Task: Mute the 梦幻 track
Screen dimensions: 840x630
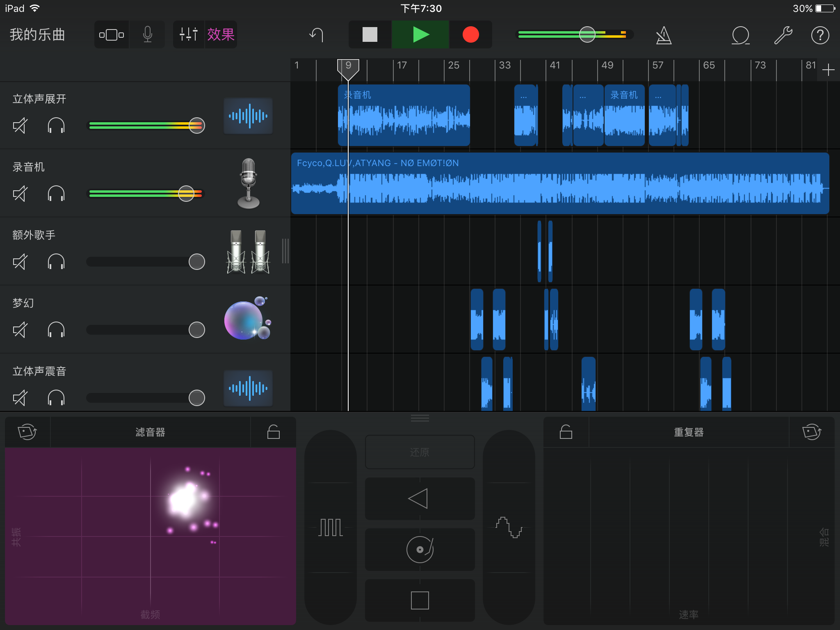Action: pos(20,330)
